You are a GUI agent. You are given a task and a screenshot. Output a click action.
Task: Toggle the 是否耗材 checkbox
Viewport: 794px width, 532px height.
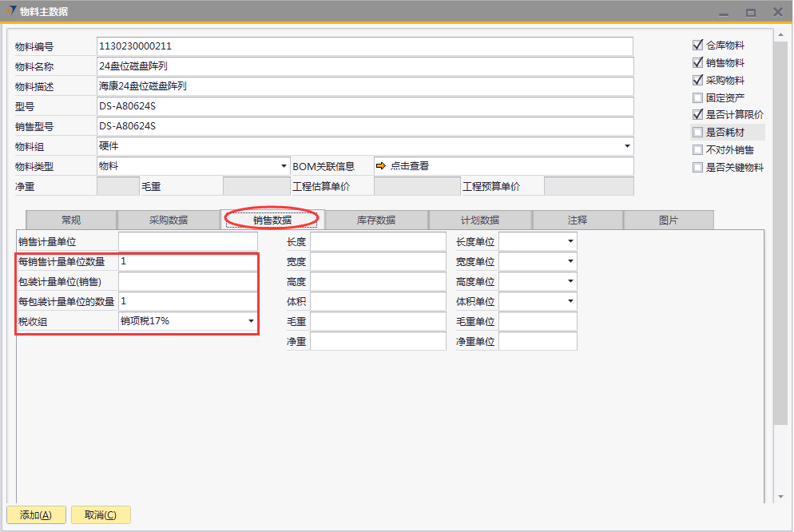[698, 133]
